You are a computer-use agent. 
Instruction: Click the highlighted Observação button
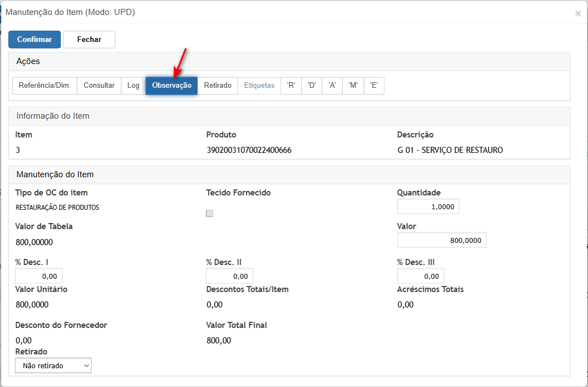tap(172, 86)
